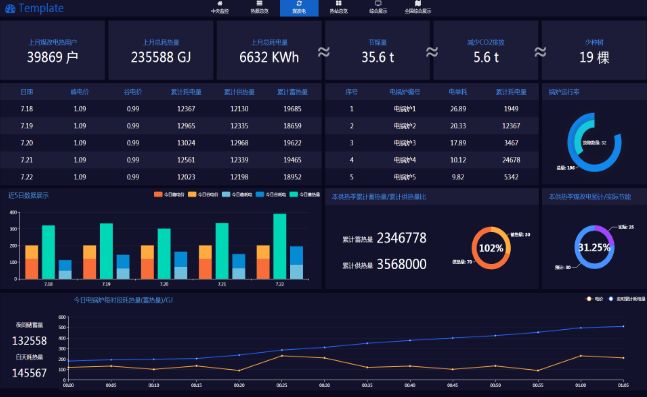Click the 39869 户 statistic card
Screen dimensions: 647x397
click(x=52, y=50)
